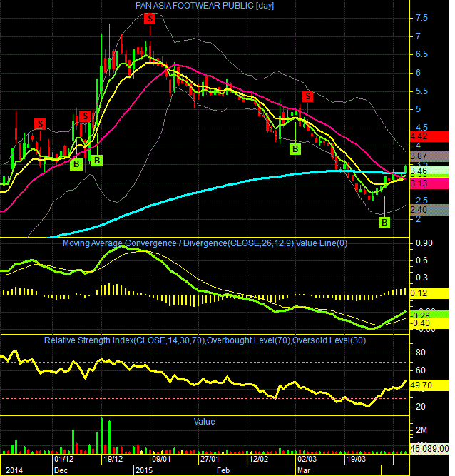Select the Moving Average Convergence / Divergence panel title
455x476 pixels.
click(205, 243)
